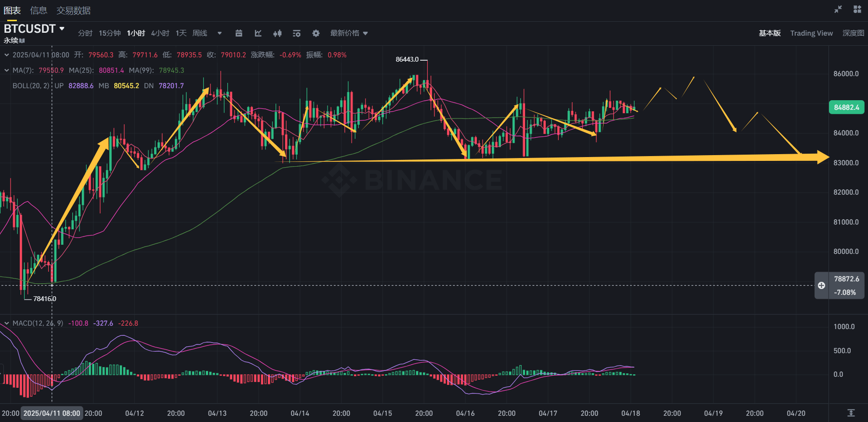
Task: Open chart settings gear icon
Action: (316, 33)
